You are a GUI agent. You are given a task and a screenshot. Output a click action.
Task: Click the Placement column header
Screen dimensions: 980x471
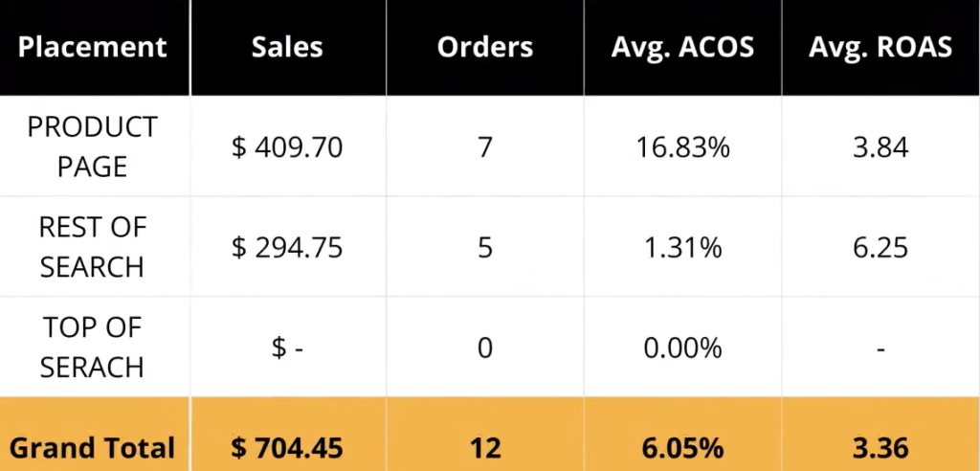click(x=93, y=47)
